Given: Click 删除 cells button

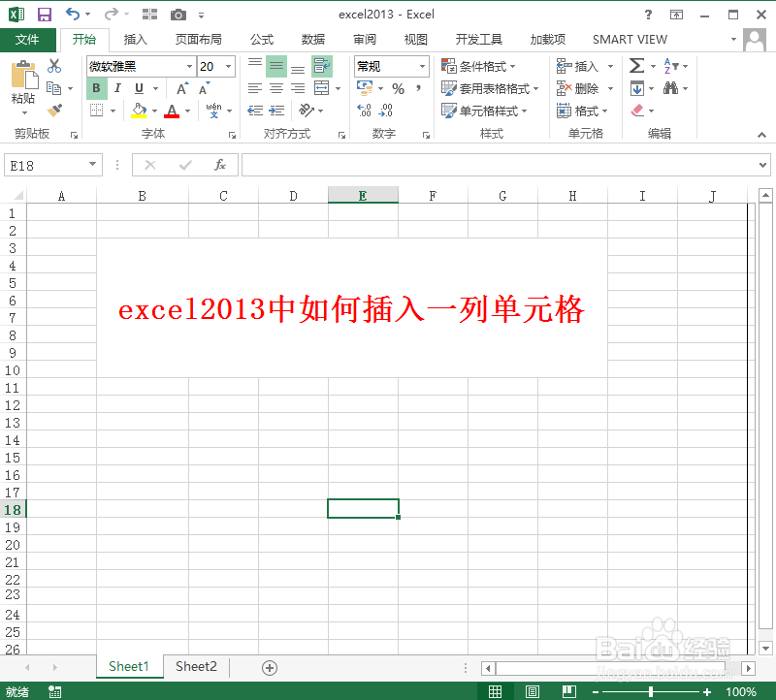Looking at the screenshot, I should [x=579, y=88].
